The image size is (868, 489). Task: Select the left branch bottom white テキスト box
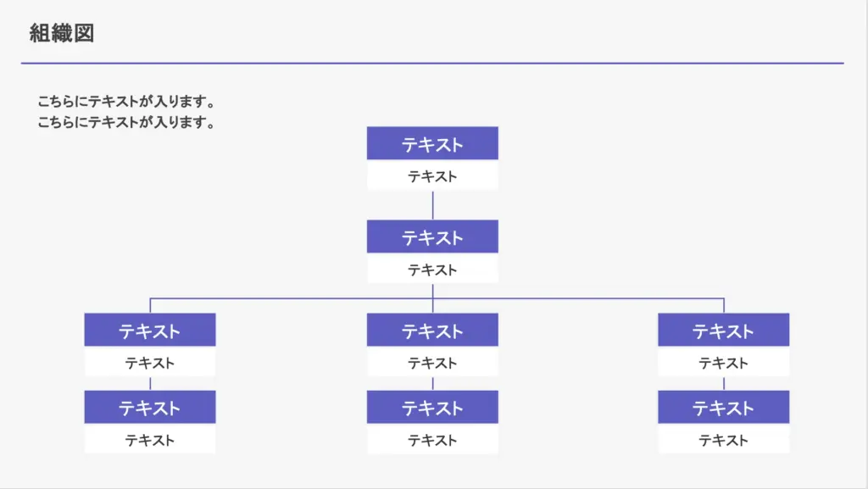[150, 439]
